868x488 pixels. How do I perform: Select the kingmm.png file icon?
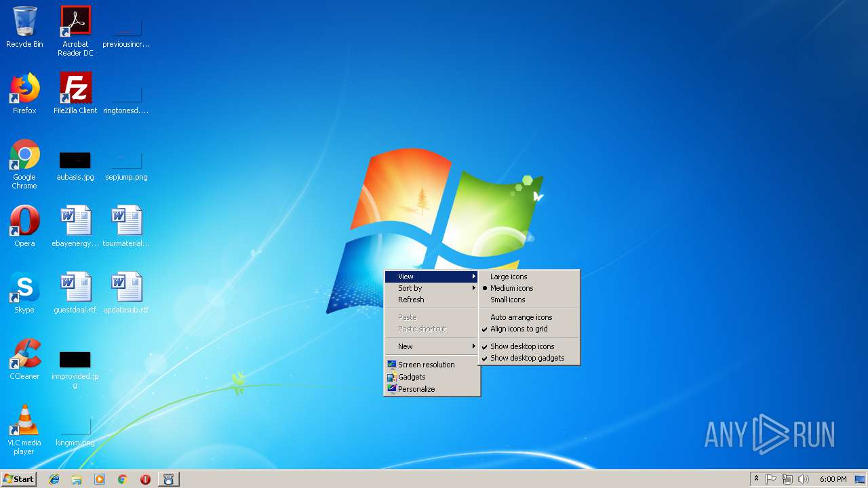click(75, 432)
